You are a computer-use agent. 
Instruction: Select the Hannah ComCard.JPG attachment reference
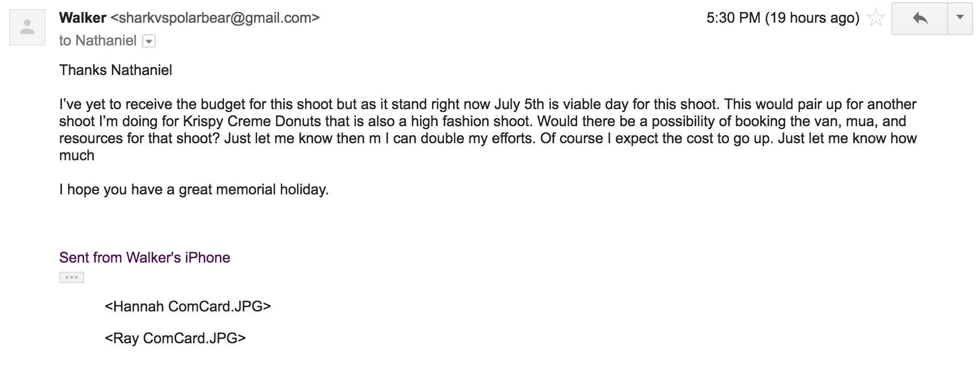(188, 306)
